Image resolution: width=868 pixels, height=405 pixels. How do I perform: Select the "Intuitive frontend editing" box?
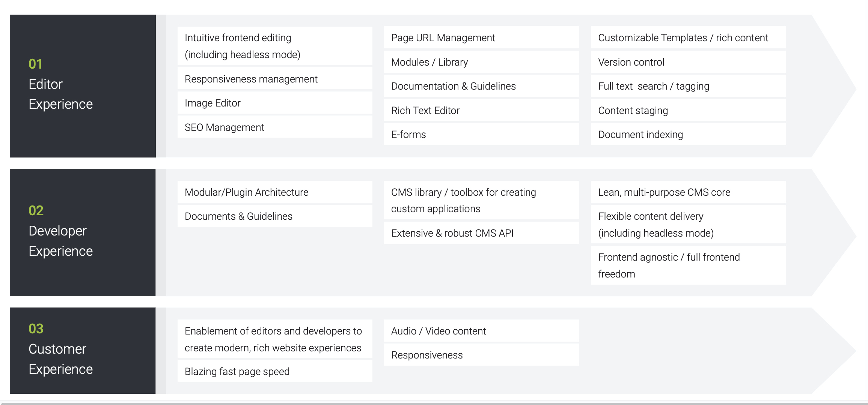275,46
